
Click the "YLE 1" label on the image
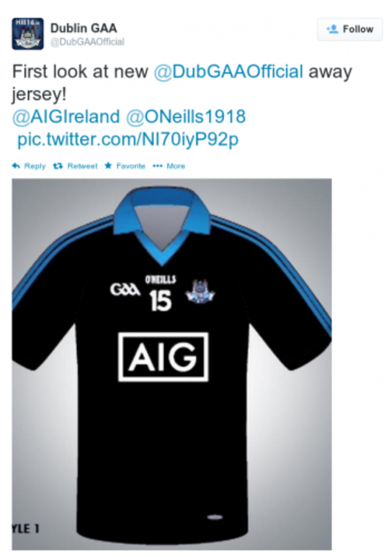[26, 529]
